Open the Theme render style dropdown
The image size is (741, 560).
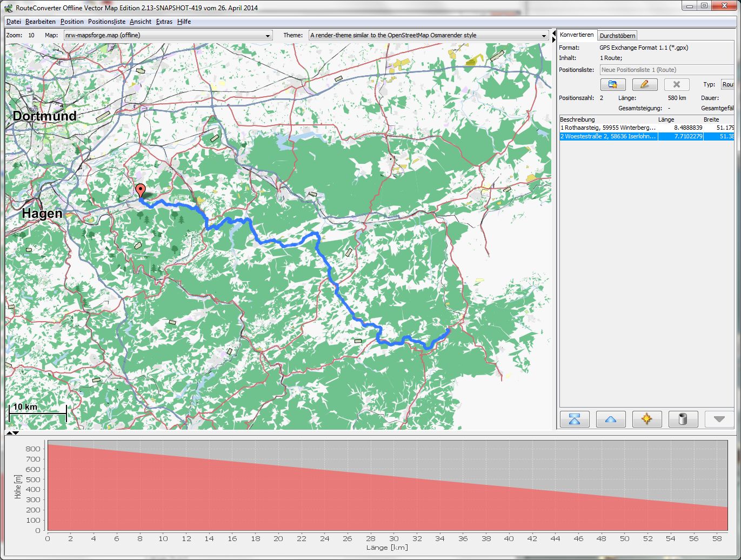click(x=428, y=36)
